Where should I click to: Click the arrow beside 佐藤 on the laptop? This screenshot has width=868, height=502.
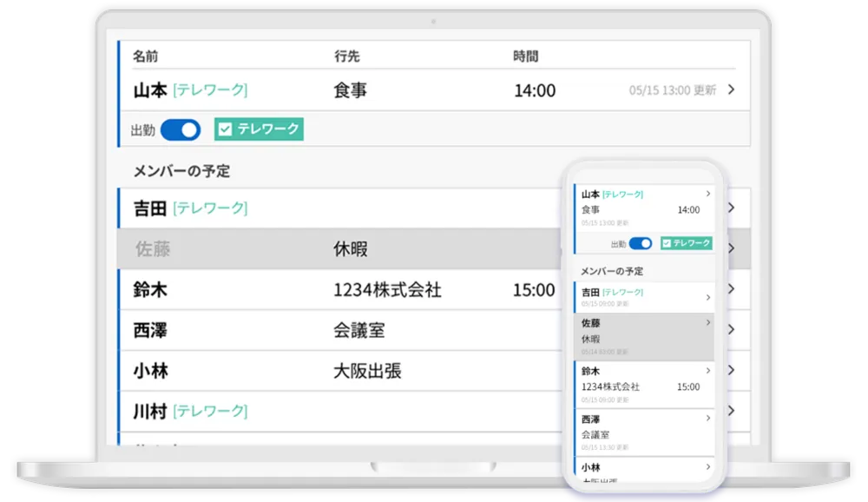click(x=732, y=248)
